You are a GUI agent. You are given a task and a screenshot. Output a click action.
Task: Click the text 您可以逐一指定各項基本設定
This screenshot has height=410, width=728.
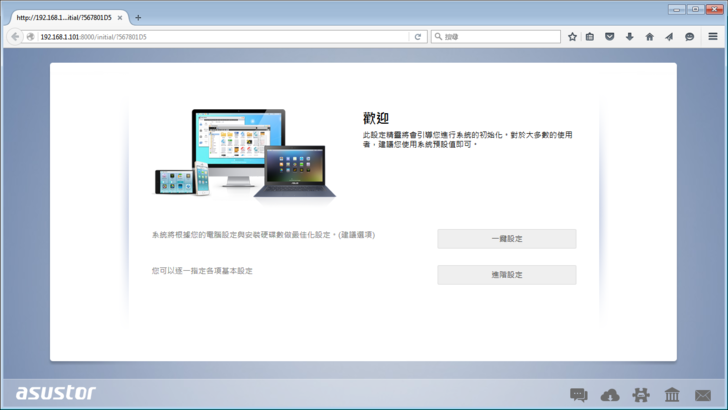click(x=202, y=271)
